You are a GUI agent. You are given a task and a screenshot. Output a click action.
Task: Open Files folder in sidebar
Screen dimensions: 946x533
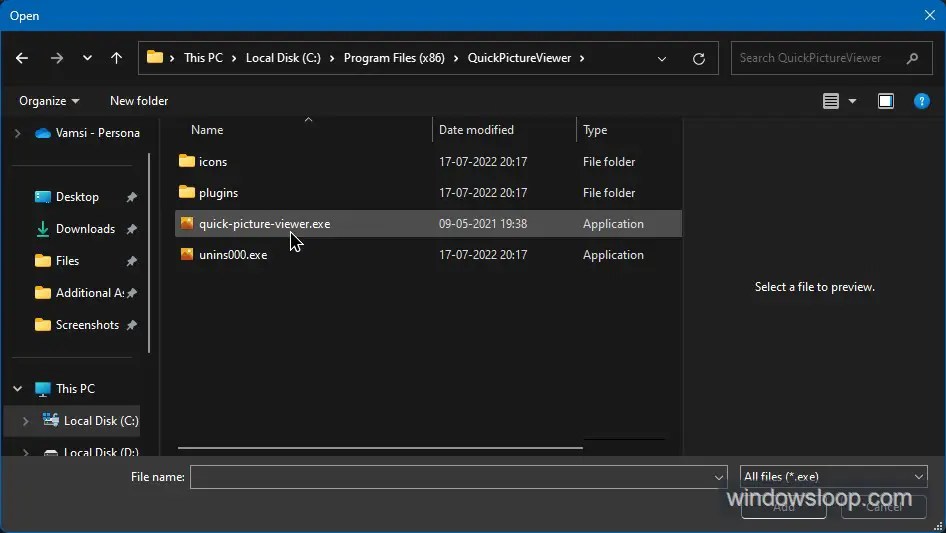(57, 261)
